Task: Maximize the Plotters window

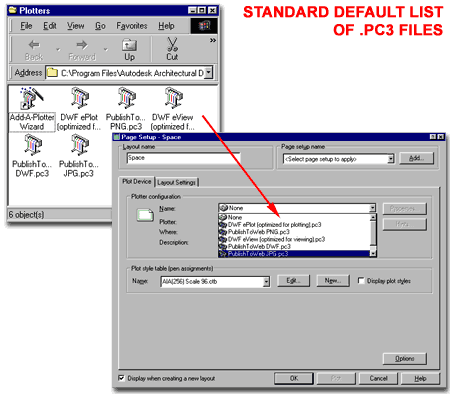Action: [x=202, y=10]
